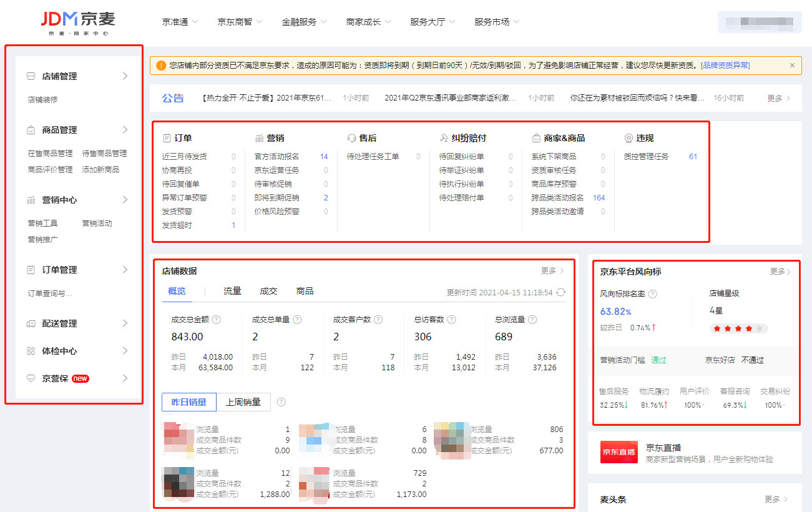Click the blurred account name box
Screen dimensions: 812x512
(760, 22)
